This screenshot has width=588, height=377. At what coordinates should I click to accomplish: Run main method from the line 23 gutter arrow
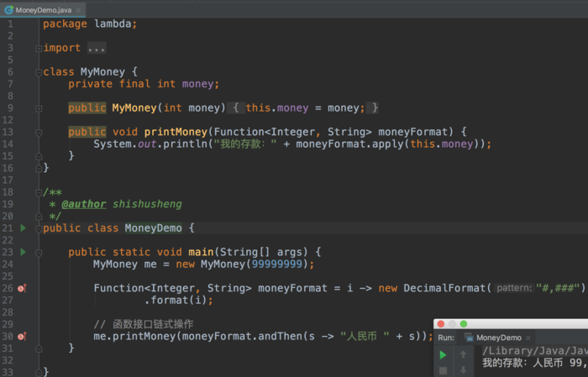click(x=24, y=252)
